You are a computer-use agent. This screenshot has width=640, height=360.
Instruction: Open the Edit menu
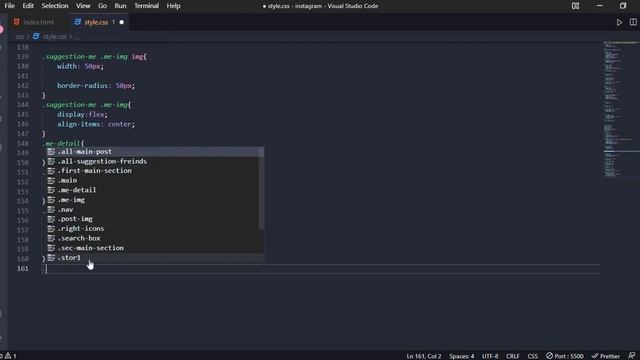(x=28, y=6)
